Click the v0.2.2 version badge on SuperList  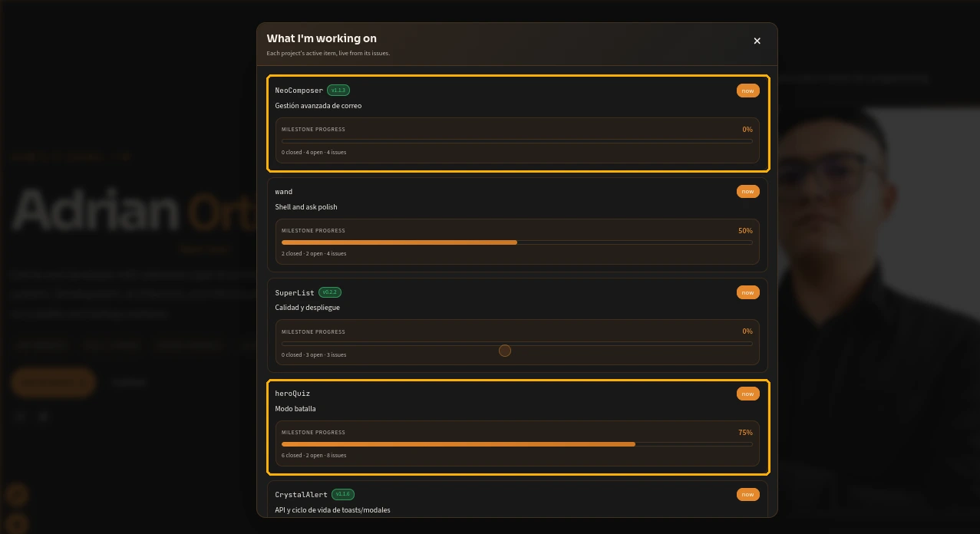(x=330, y=292)
